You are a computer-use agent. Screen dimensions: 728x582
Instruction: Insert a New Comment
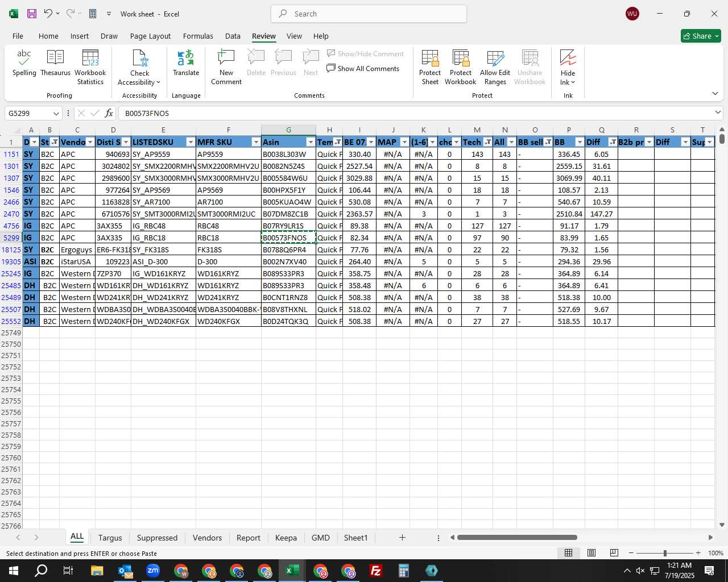[226, 68]
